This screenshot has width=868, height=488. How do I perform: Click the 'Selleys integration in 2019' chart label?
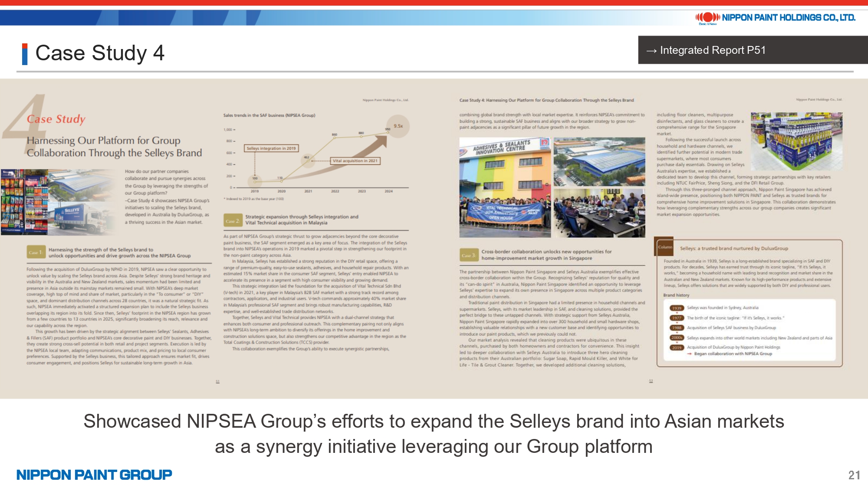tap(271, 148)
